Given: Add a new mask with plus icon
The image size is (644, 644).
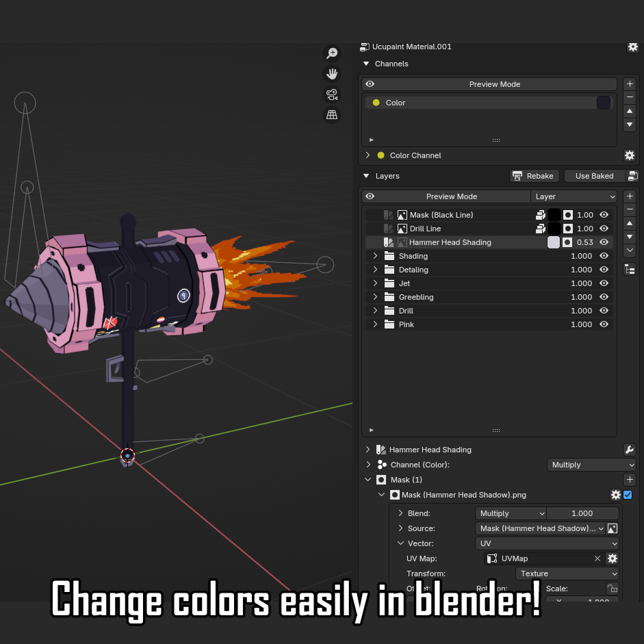Looking at the screenshot, I should (x=629, y=479).
